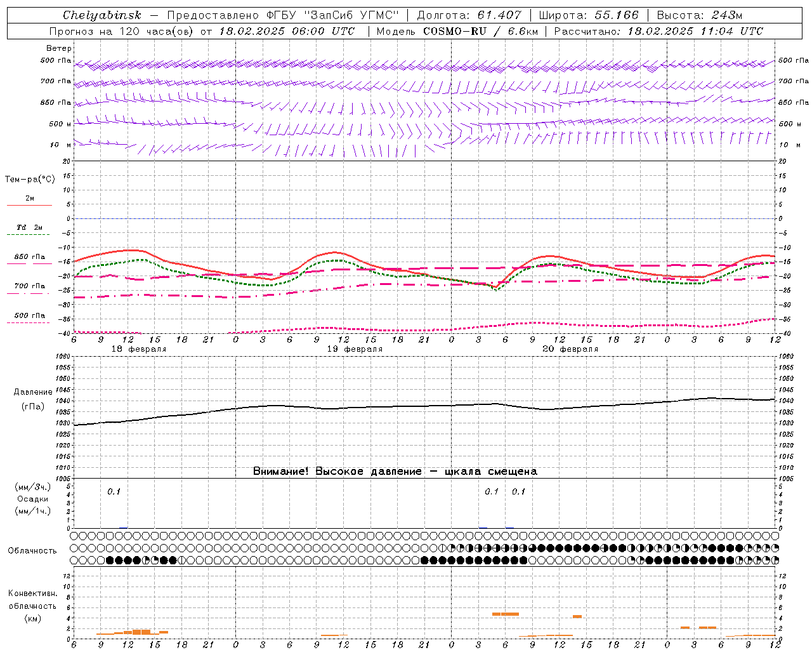Viewport: 812px width, 650px height.
Task: Click the Td 2м dew point legend entry
Action: pyautogui.click(x=30, y=227)
